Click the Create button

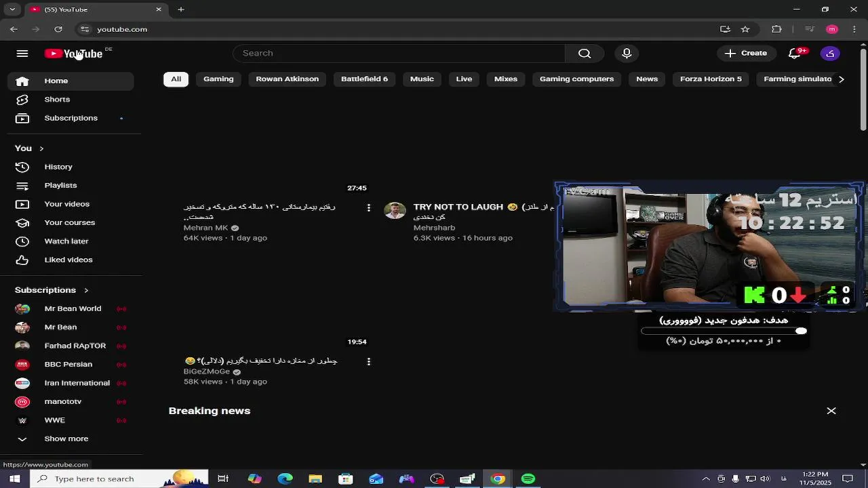click(x=745, y=54)
